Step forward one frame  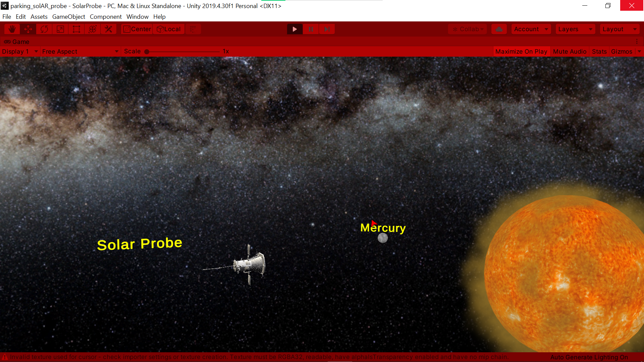[327, 29]
